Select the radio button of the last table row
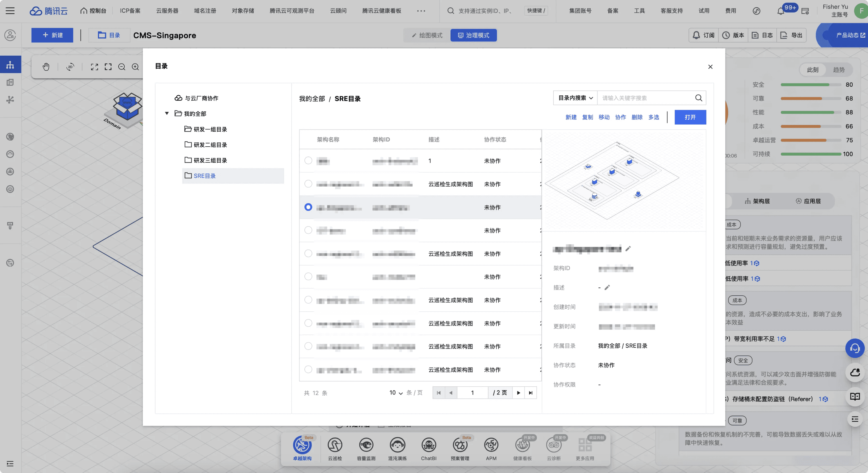The width and height of the screenshot is (868, 473). 308,369
